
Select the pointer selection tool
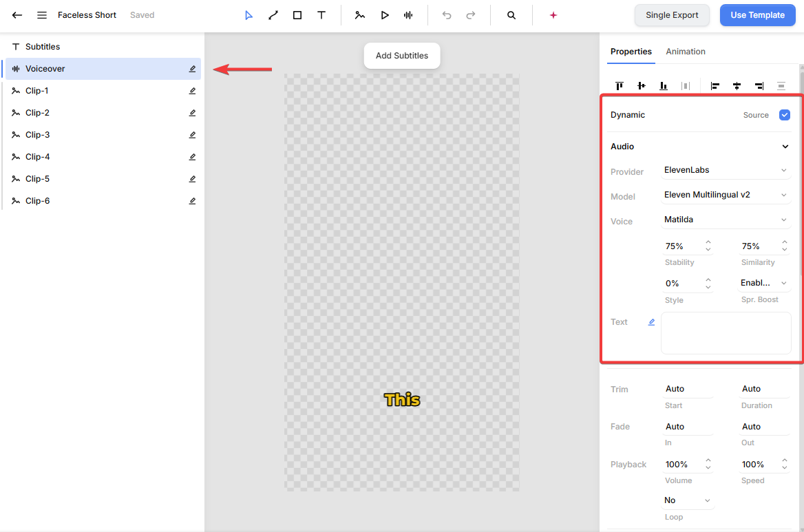pyautogui.click(x=248, y=15)
